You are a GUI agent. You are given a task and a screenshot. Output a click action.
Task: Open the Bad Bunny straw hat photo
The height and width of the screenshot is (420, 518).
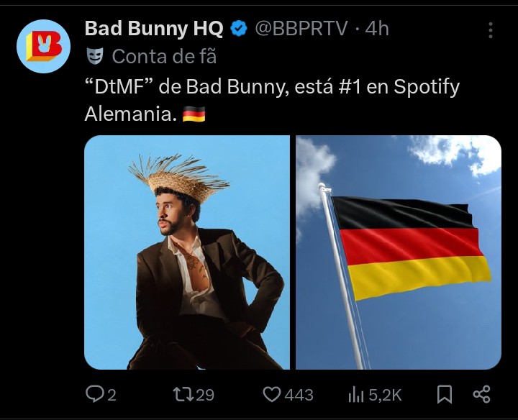pyautogui.click(x=187, y=252)
